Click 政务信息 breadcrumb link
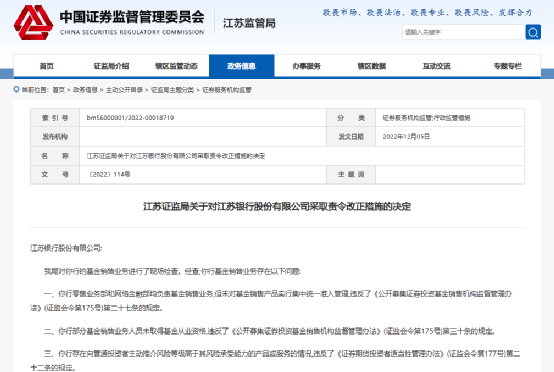 pyautogui.click(x=85, y=90)
